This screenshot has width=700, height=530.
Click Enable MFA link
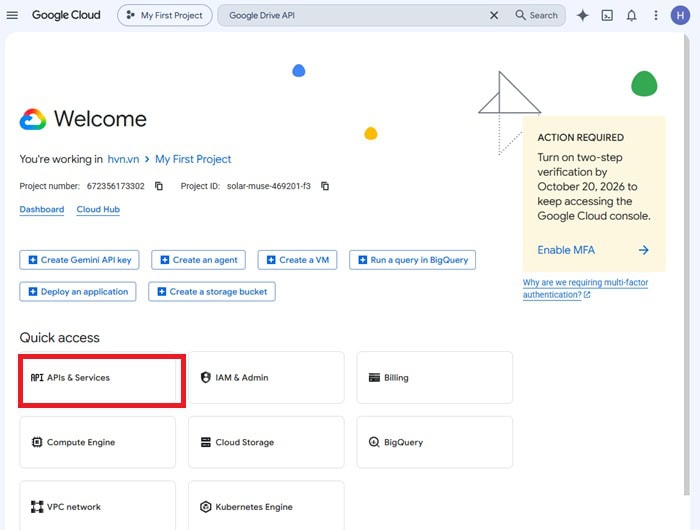tap(566, 250)
